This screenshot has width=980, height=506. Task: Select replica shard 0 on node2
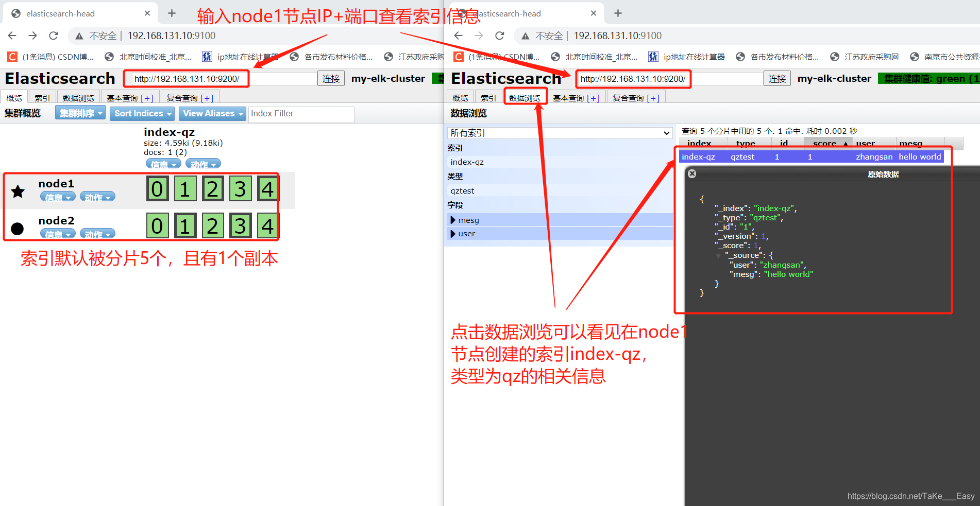coord(157,226)
